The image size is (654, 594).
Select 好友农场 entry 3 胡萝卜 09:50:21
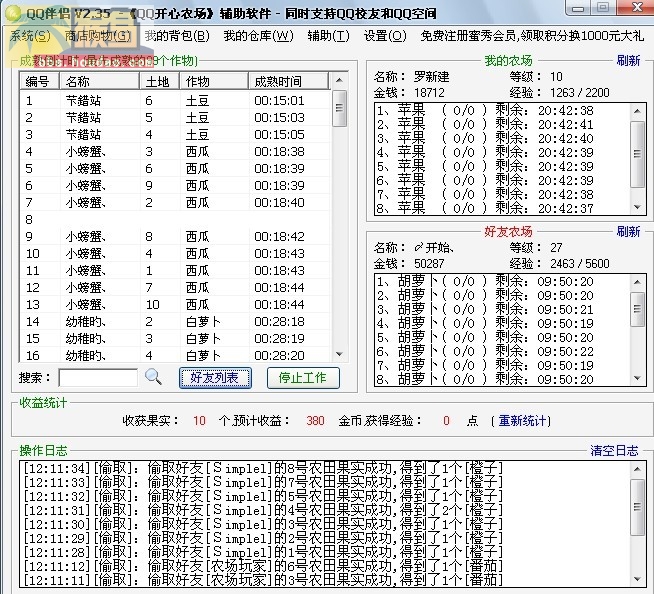pyautogui.click(x=503, y=310)
